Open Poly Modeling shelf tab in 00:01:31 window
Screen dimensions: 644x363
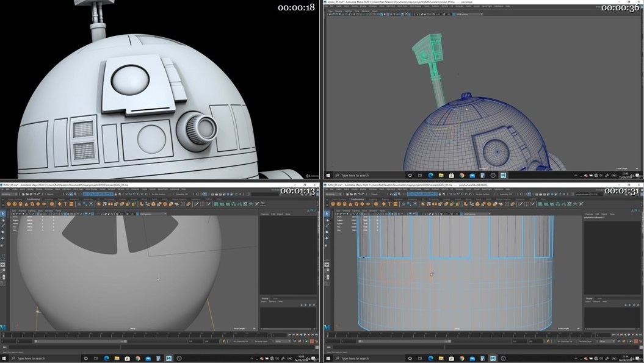pos(357,199)
